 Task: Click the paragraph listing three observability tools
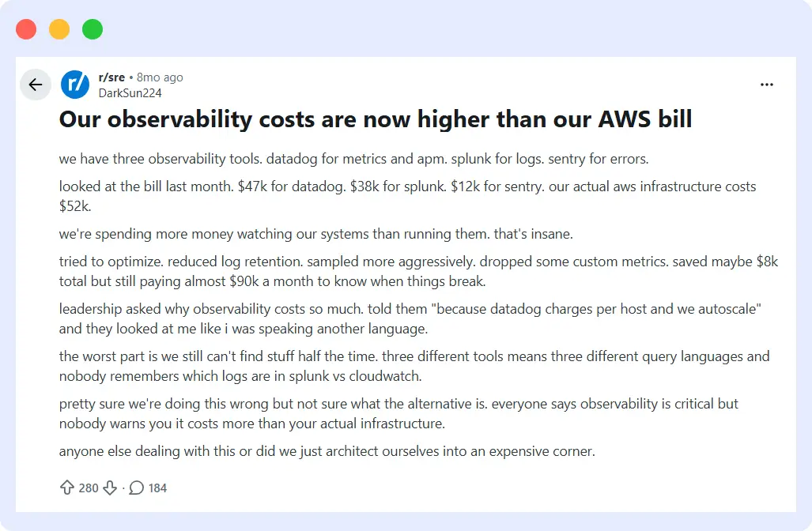(x=353, y=159)
